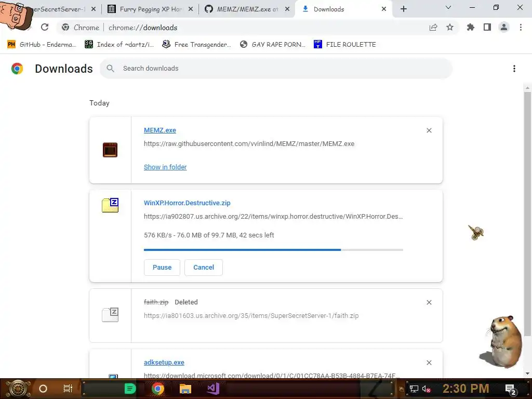
Task: Open the adksetup.exe download link
Action: (164, 362)
